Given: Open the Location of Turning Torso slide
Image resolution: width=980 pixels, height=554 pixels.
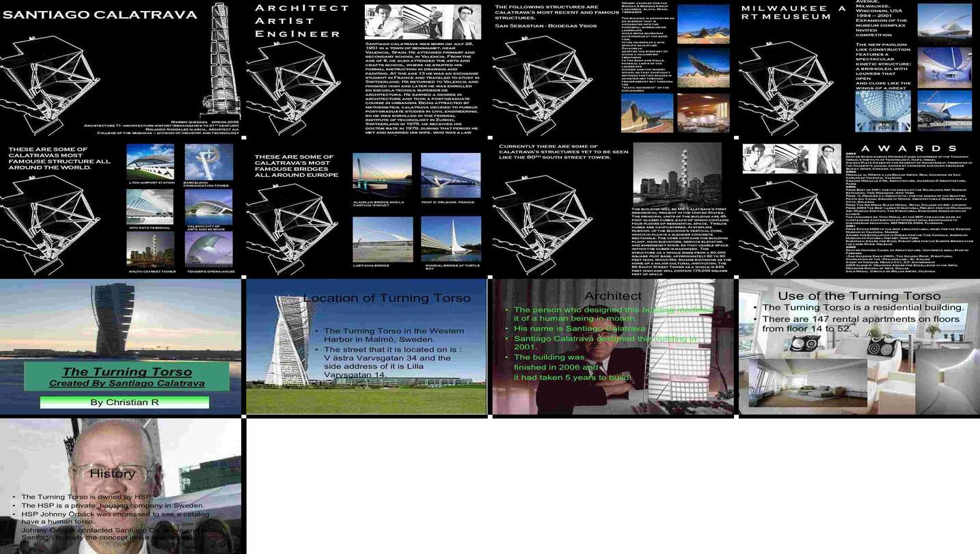Looking at the screenshot, I should tap(367, 346).
